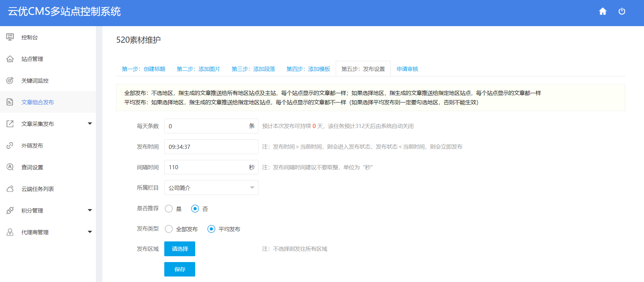Click the 保存 button
Image resolution: width=644 pixels, height=282 pixels.
180,269
